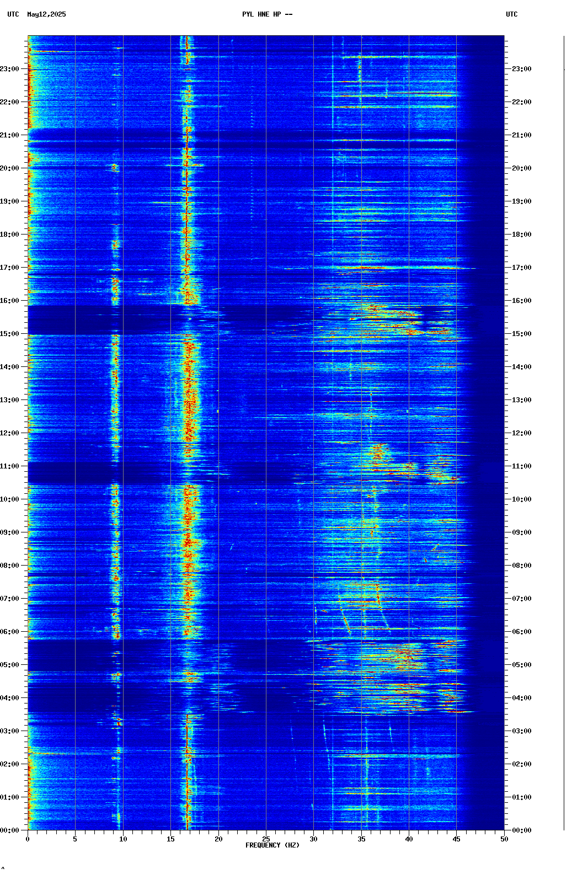This screenshot has height=874, width=588.
Task: Click the 09:00 label on right axis
Action: click(522, 532)
